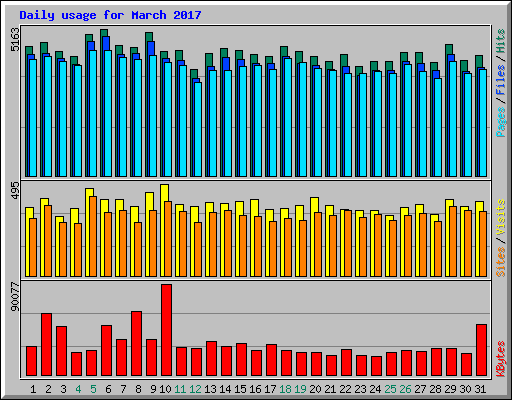The width and height of the screenshot is (512, 400).
Task: Select the red KBytes bar for day 8
Action: tap(137, 344)
